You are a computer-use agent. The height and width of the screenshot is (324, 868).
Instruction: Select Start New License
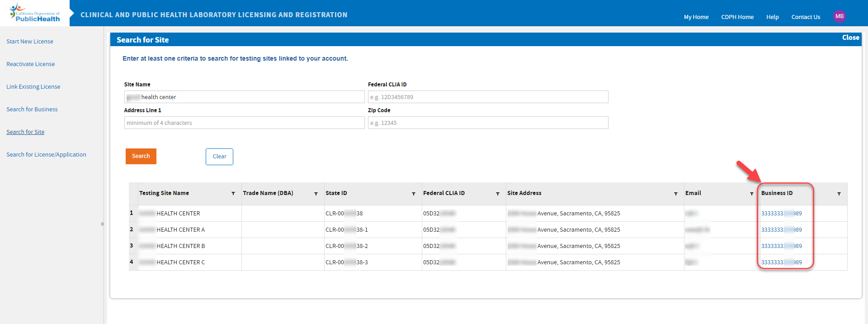pyautogui.click(x=30, y=41)
